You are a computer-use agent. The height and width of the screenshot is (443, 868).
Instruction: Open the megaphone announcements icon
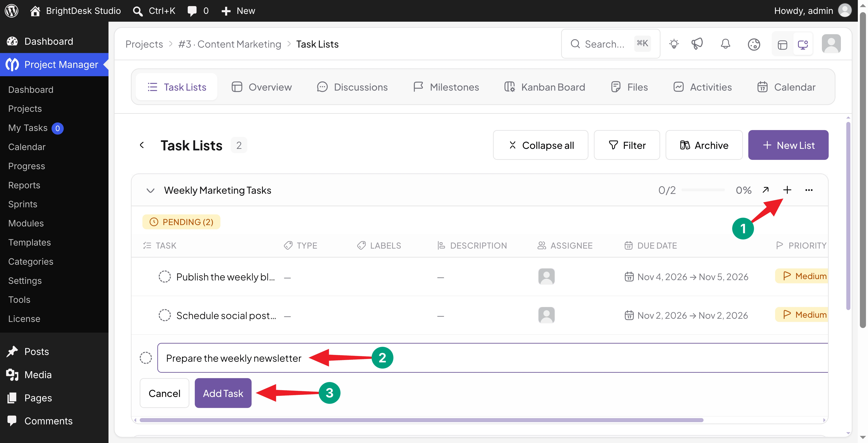[x=697, y=44]
